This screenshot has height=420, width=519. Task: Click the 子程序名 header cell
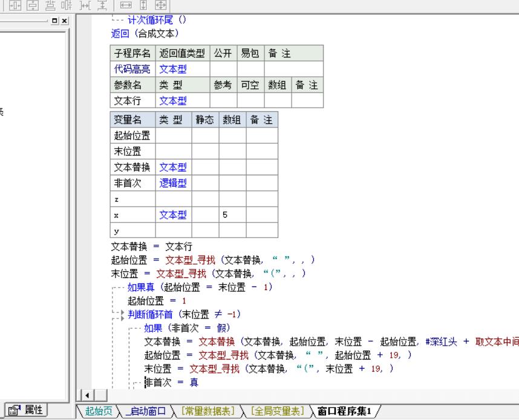[x=132, y=53]
